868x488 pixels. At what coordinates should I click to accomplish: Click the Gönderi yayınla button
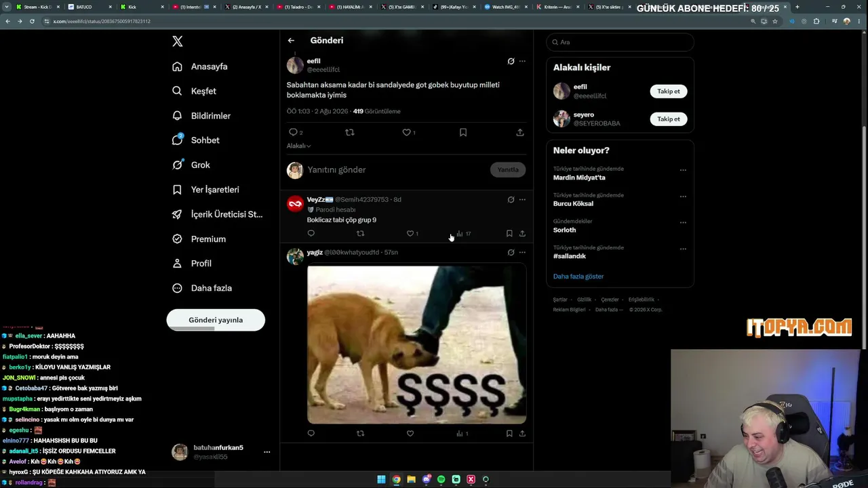click(216, 320)
